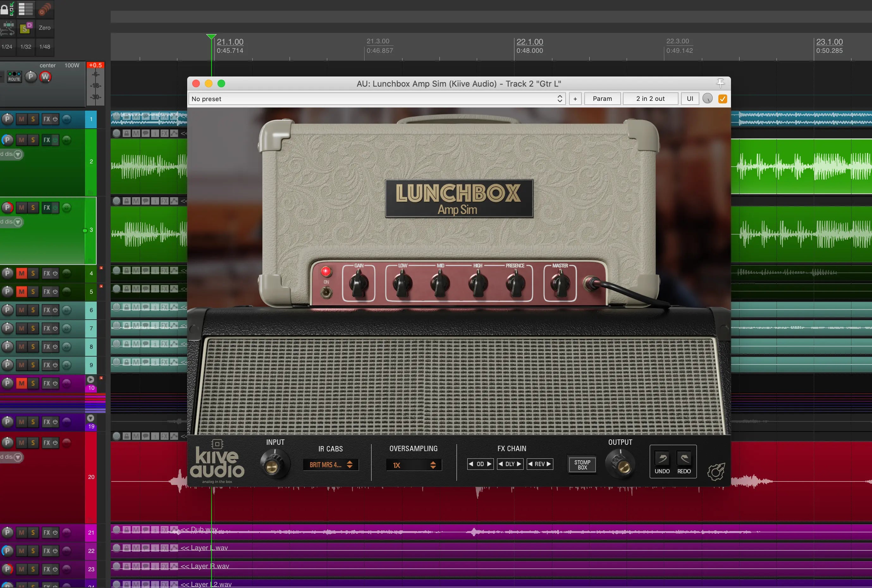Click the Zero toolbar button
This screenshot has width=872, height=588.
coord(45,28)
